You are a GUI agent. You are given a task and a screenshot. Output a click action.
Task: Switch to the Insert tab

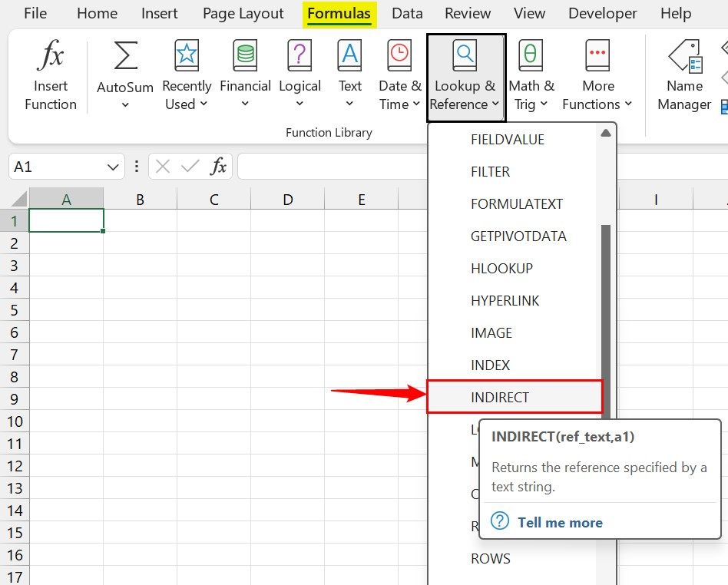[x=159, y=14]
